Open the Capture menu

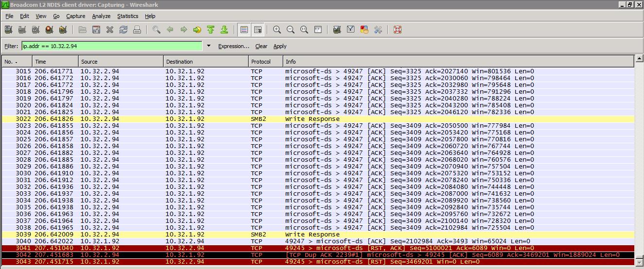76,16
